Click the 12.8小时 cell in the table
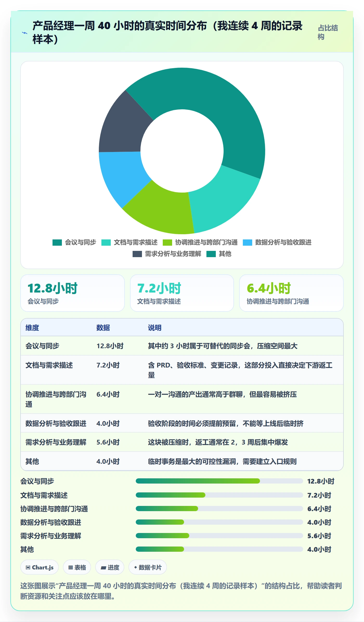The width and height of the screenshot is (364, 622). click(110, 346)
